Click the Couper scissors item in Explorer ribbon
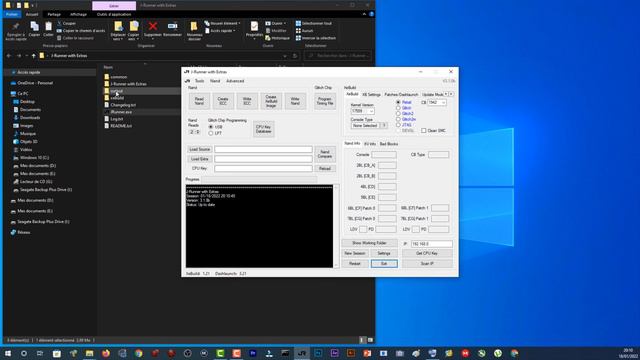Screen dimensions: 640x360 coord(67,23)
